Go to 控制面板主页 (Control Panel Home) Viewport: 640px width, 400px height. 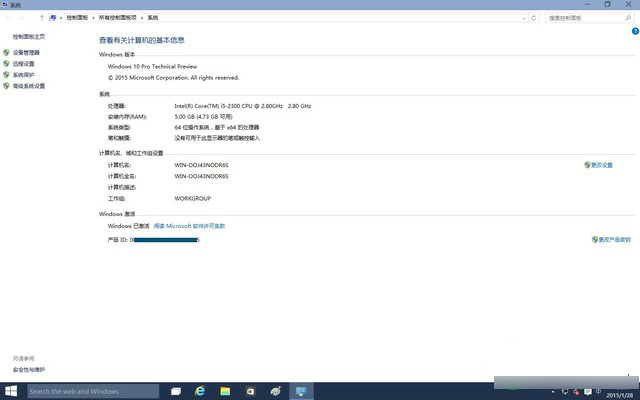tap(28, 36)
